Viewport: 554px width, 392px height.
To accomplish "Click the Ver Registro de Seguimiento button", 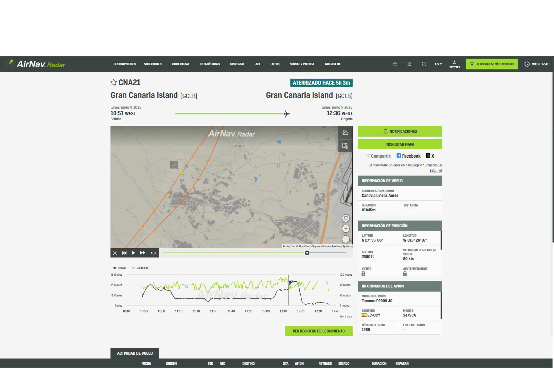I will pos(319,331).
